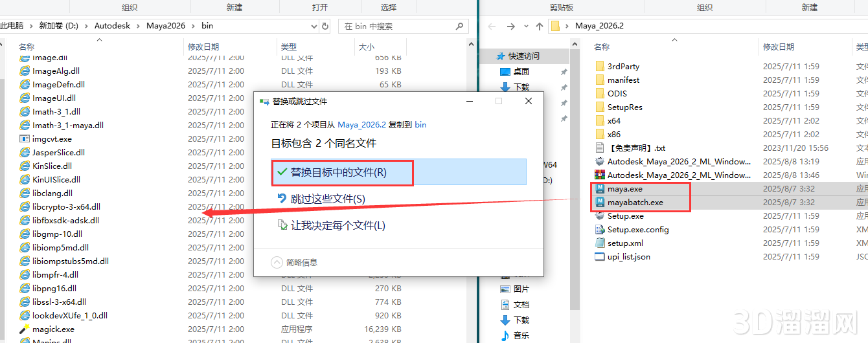Click the x86 folder icon
The image size is (868, 343).
pos(600,135)
